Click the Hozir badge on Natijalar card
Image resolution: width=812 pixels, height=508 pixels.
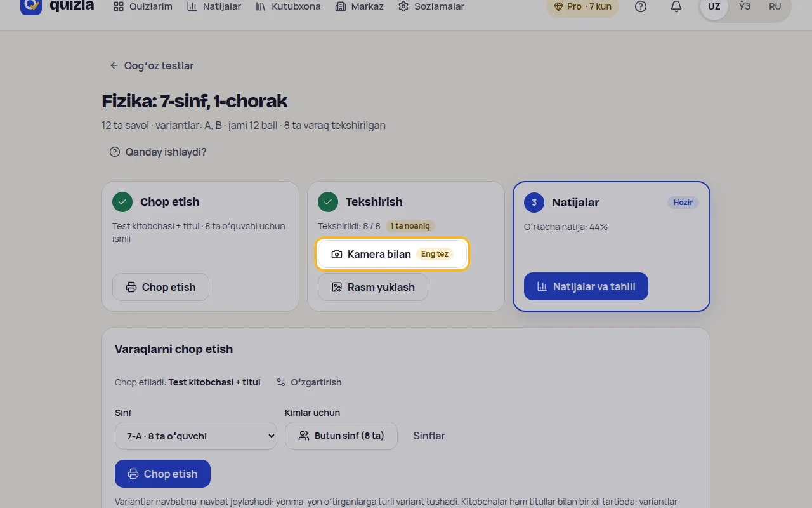point(683,203)
